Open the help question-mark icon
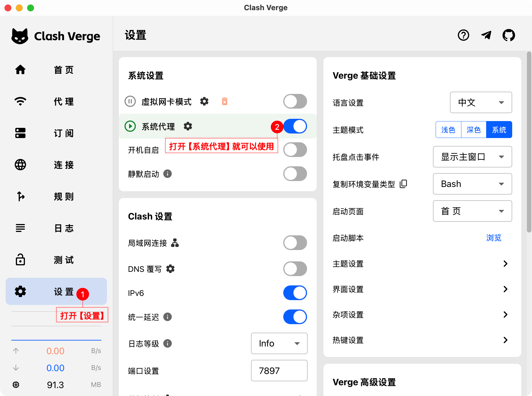532x396 pixels. point(464,35)
